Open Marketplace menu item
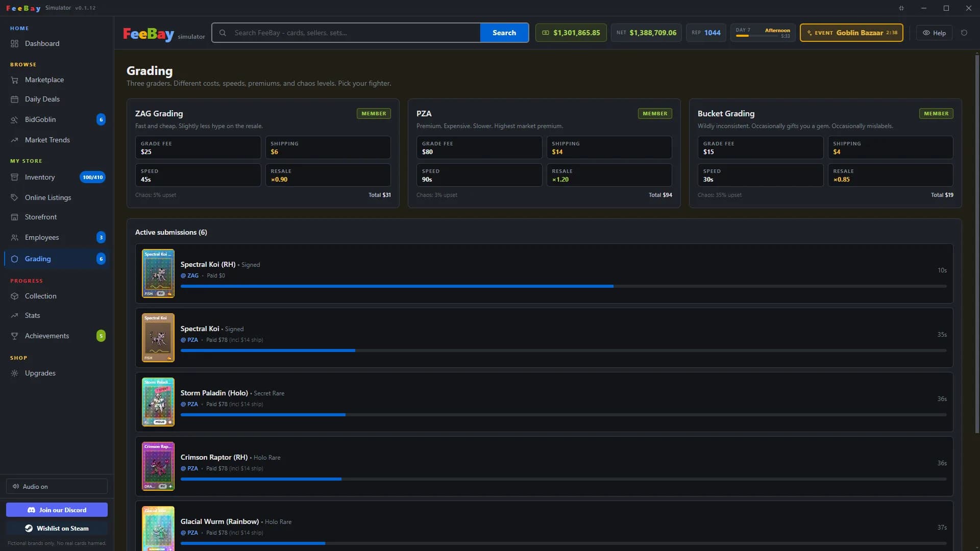The image size is (980, 551). tap(57, 80)
